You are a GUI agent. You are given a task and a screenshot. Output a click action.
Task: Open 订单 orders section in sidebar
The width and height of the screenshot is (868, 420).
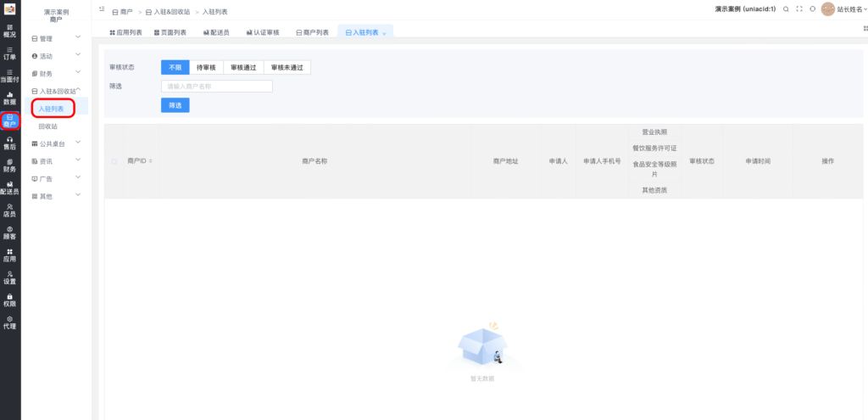click(10, 53)
